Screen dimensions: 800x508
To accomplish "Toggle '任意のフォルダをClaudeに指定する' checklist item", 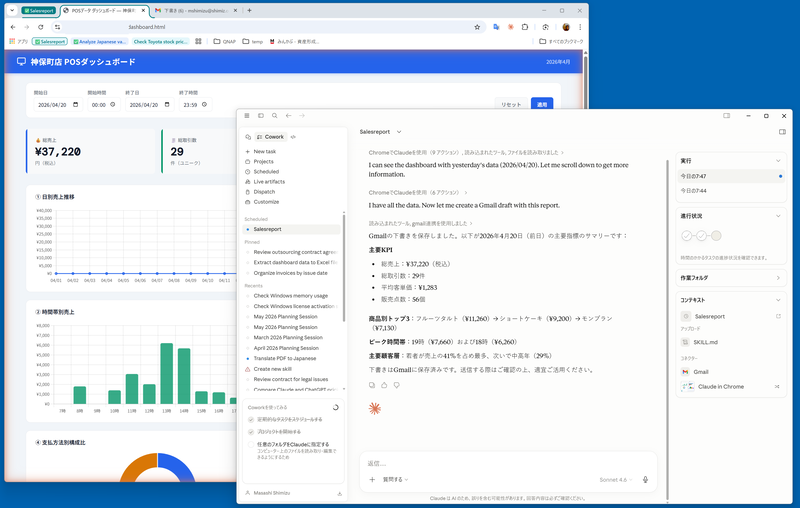I will [x=251, y=444].
